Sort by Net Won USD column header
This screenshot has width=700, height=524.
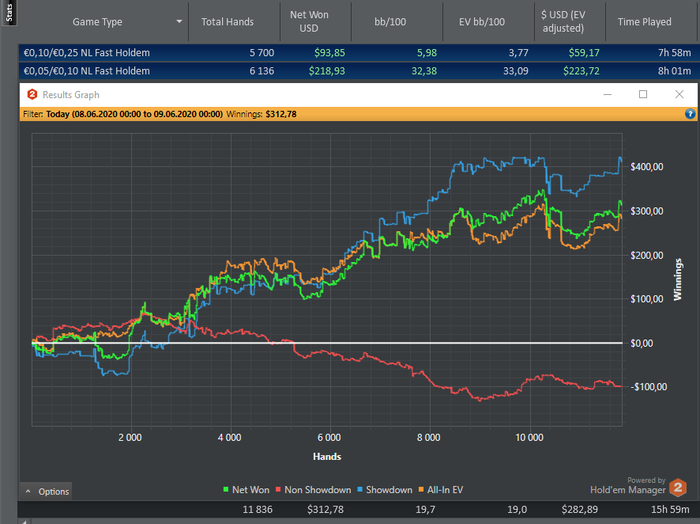point(309,21)
